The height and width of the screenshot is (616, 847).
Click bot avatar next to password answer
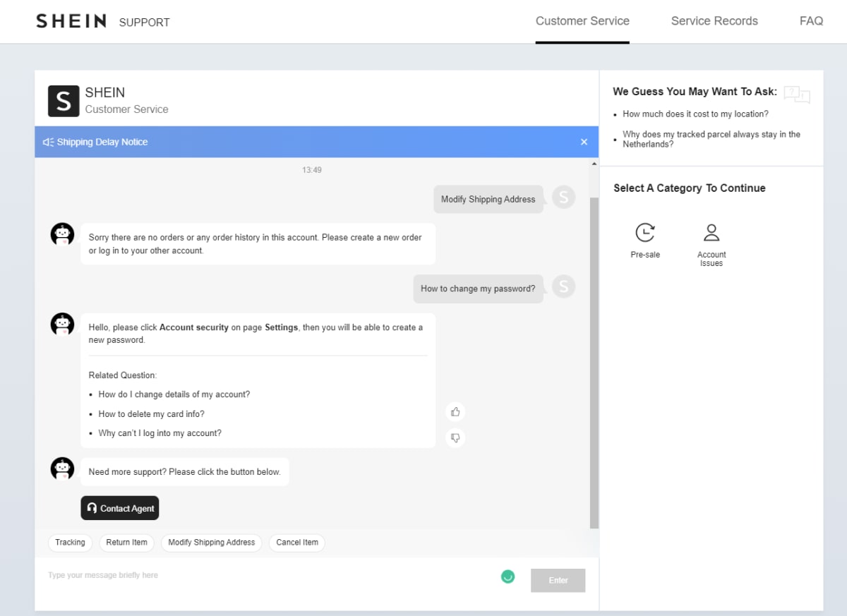[x=63, y=325]
